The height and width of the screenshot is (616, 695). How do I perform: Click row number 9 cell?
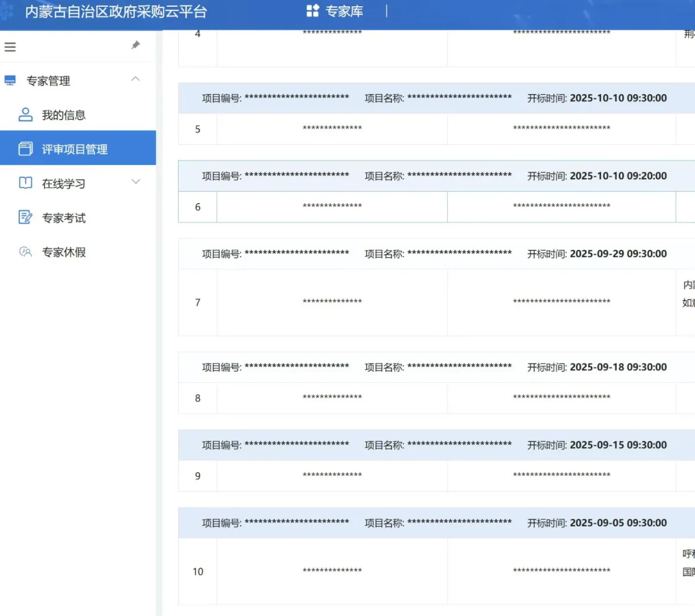click(197, 476)
